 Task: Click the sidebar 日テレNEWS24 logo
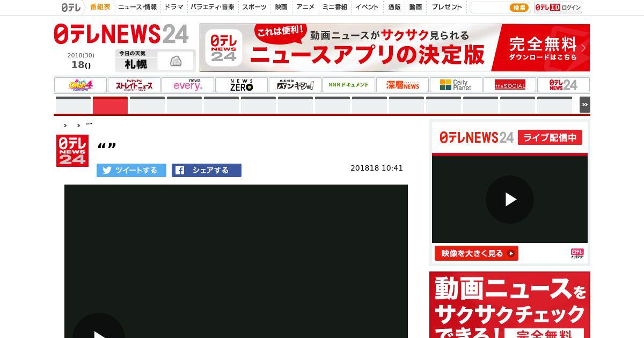[477, 137]
